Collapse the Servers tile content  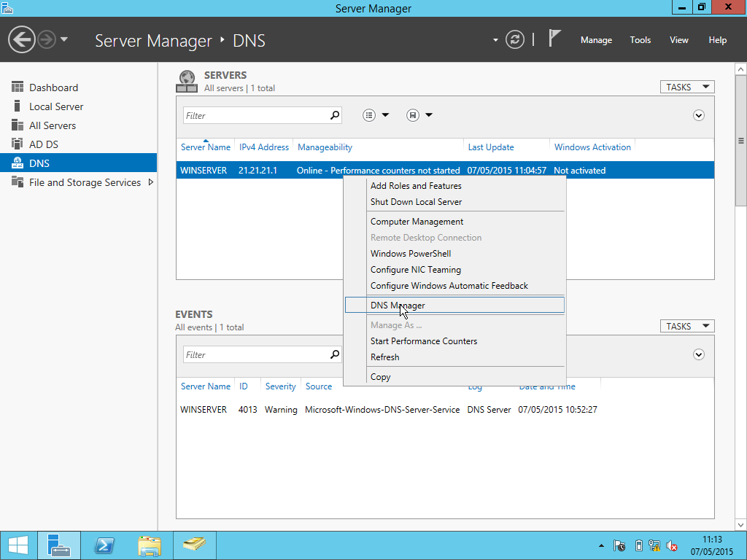(x=698, y=115)
